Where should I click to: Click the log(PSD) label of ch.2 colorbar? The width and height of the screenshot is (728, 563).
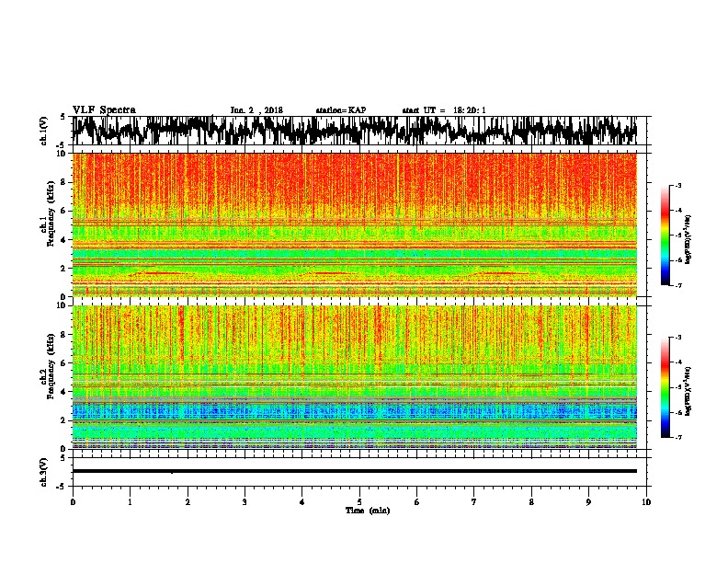pyautogui.click(x=688, y=391)
